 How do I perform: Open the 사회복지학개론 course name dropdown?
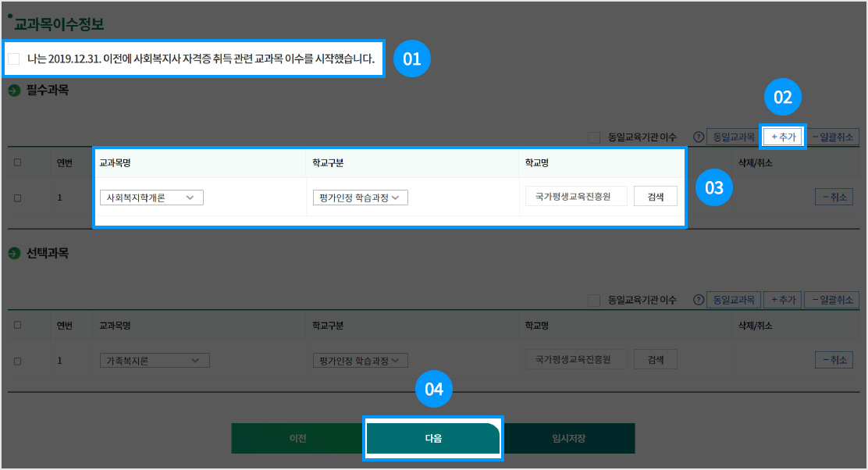(151, 198)
